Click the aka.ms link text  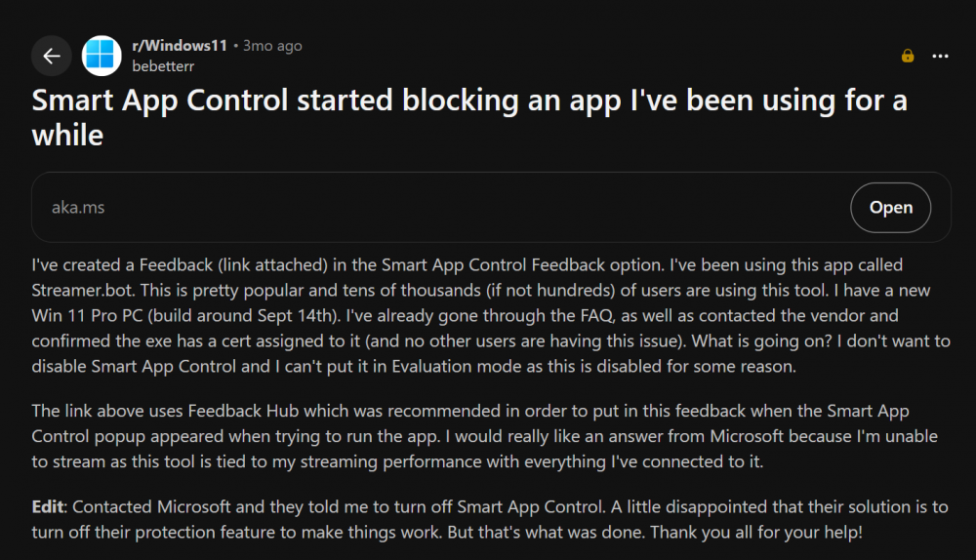tap(78, 207)
